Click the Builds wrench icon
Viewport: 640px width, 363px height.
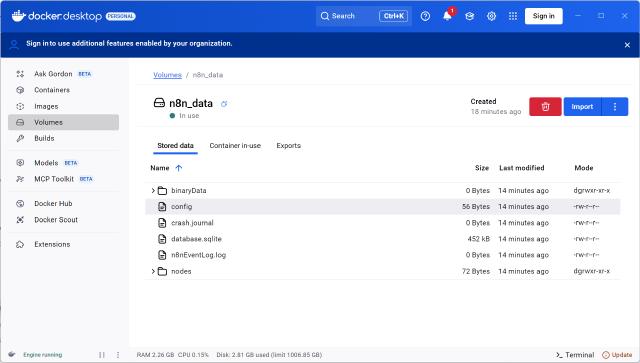pos(20,138)
